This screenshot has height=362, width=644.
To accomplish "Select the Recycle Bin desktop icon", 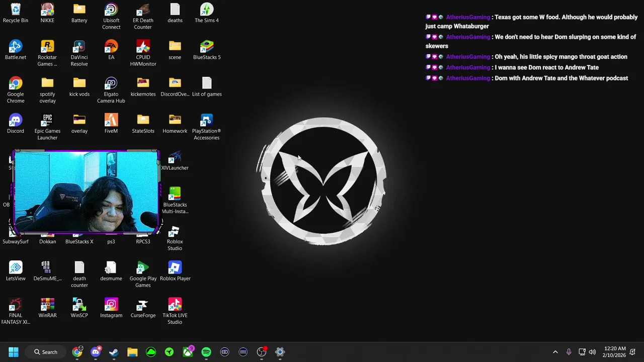I will (x=16, y=13).
